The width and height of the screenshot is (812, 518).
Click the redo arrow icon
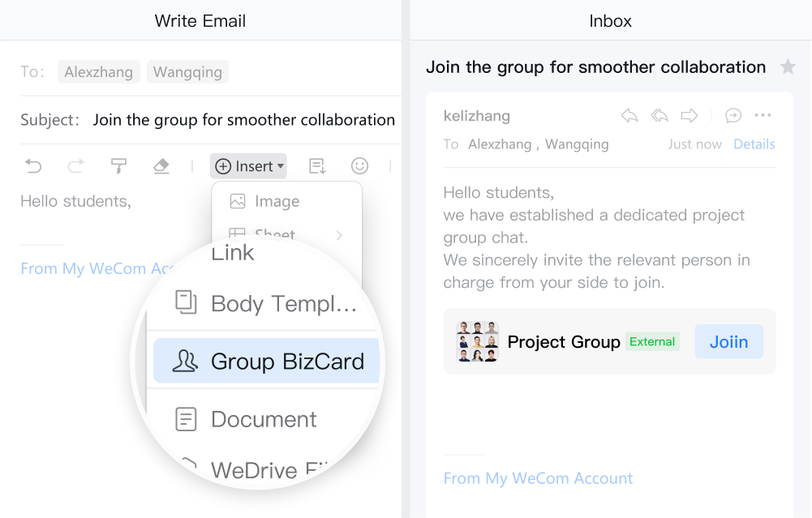[75, 166]
